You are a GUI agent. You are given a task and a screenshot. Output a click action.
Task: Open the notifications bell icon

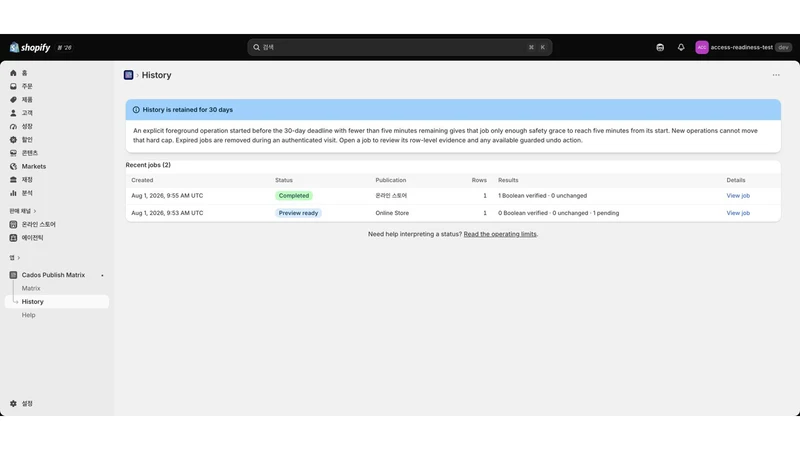[681, 47]
